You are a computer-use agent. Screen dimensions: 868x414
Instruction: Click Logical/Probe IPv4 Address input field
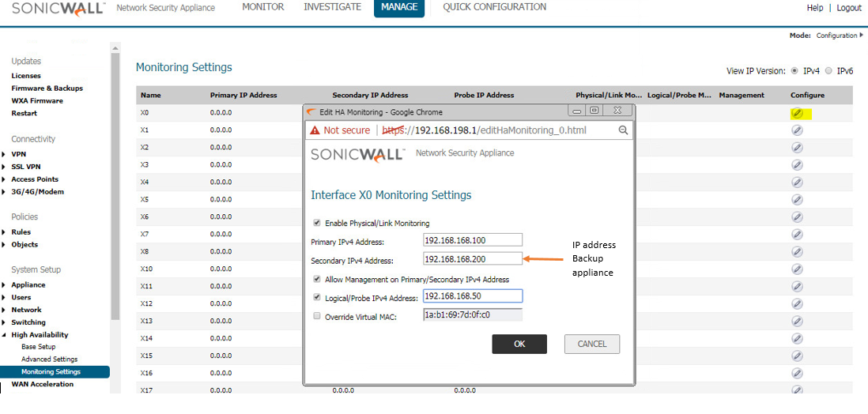473,296
